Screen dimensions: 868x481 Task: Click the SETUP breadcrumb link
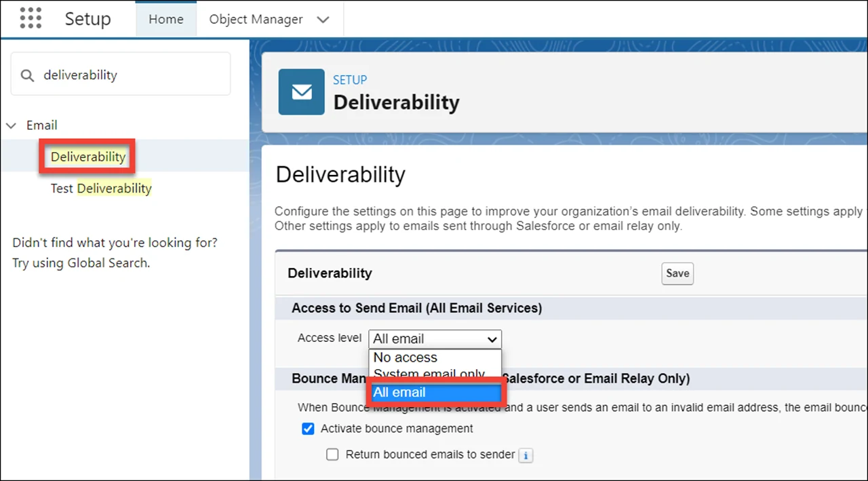pos(350,80)
